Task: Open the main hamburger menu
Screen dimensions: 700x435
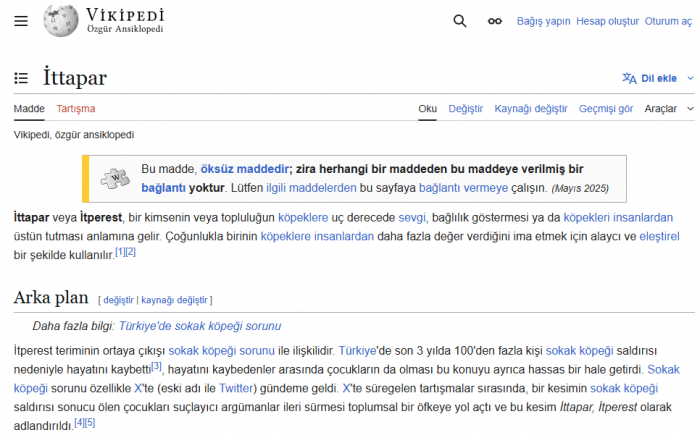Action: (x=21, y=21)
